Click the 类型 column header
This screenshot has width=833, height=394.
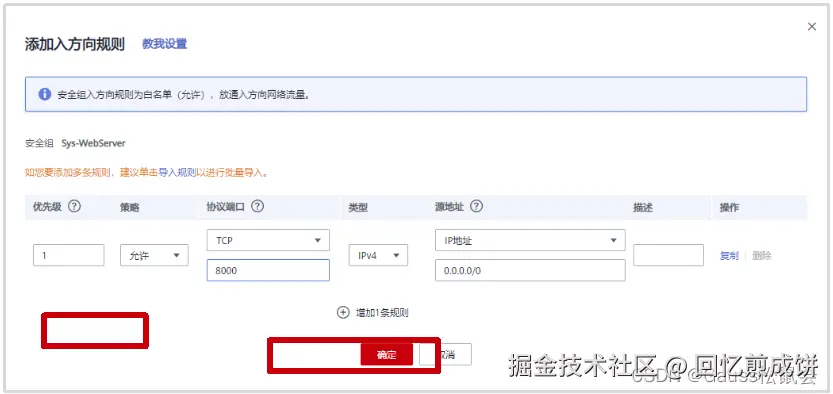(358, 208)
